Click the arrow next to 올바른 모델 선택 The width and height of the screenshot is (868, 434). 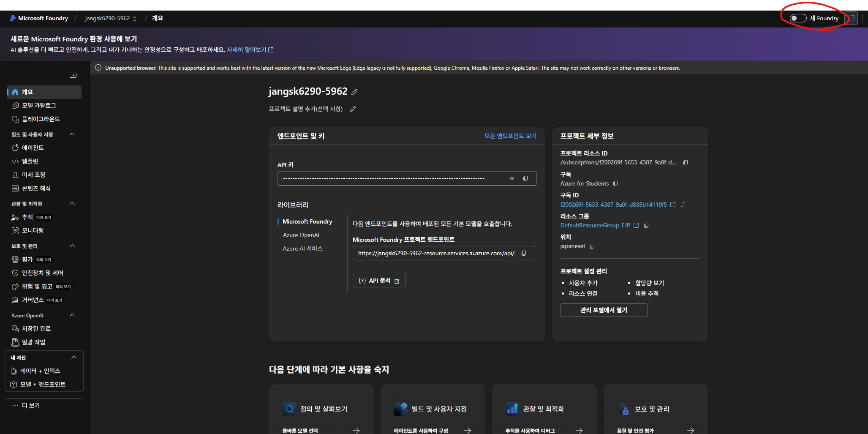click(356, 430)
